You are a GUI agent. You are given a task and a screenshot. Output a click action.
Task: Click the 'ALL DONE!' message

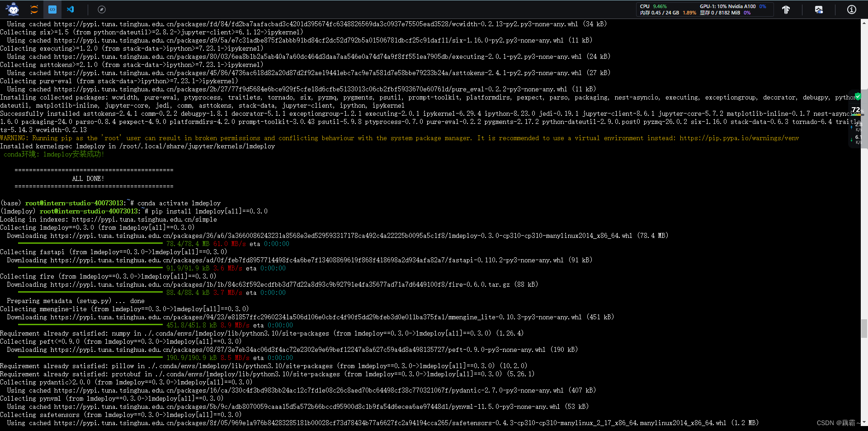click(x=88, y=179)
